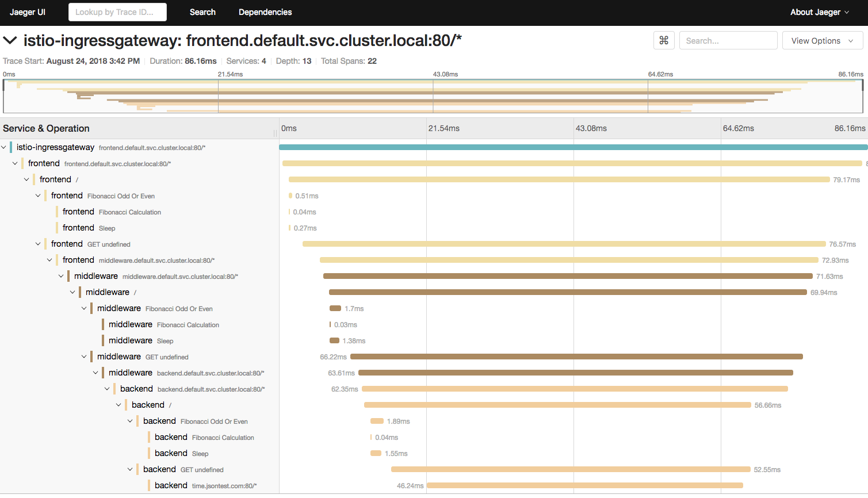This screenshot has width=868, height=498.
Task: Collapse backend backend.default.svc.cluster.local:80/* span
Action: (x=108, y=389)
